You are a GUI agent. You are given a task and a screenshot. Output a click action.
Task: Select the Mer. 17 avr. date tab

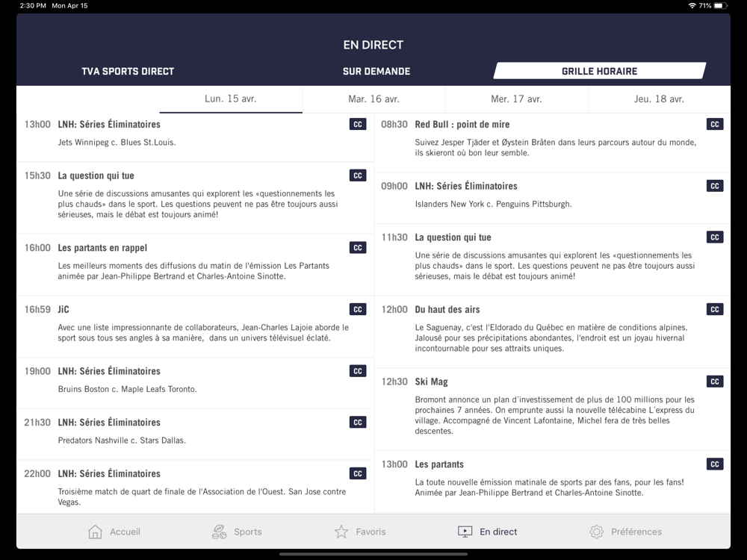[x=516, y=99]
